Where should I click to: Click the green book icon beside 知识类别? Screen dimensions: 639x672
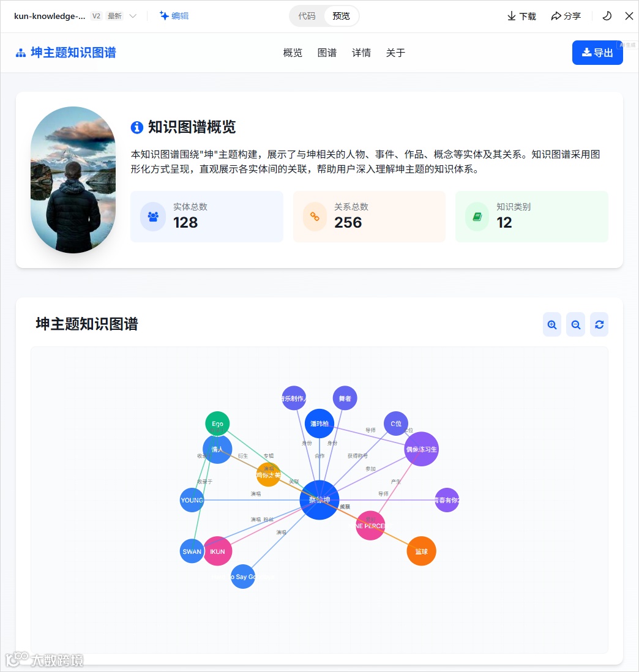click(x=477, y=217)
